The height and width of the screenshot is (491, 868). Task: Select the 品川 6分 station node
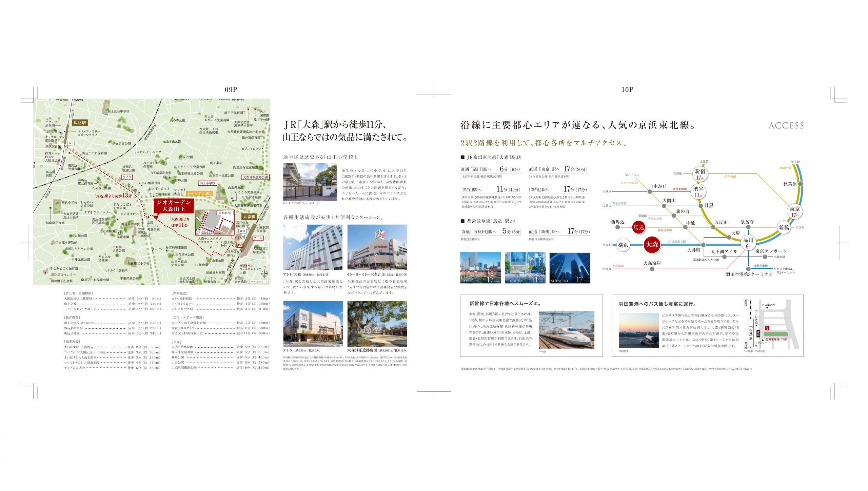748,243
